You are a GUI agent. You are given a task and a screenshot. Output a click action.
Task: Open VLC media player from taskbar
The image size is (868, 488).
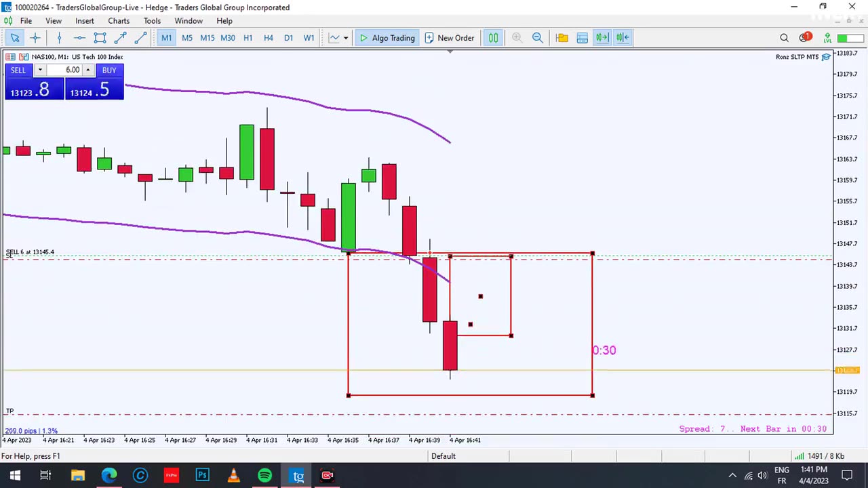(x=234, y=475)
